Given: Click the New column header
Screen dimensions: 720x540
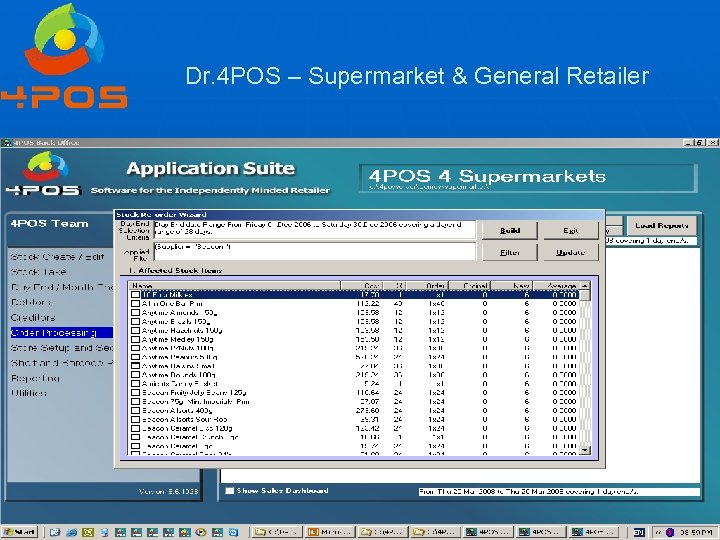Looking at the screenshot, I should click(512, 286).
